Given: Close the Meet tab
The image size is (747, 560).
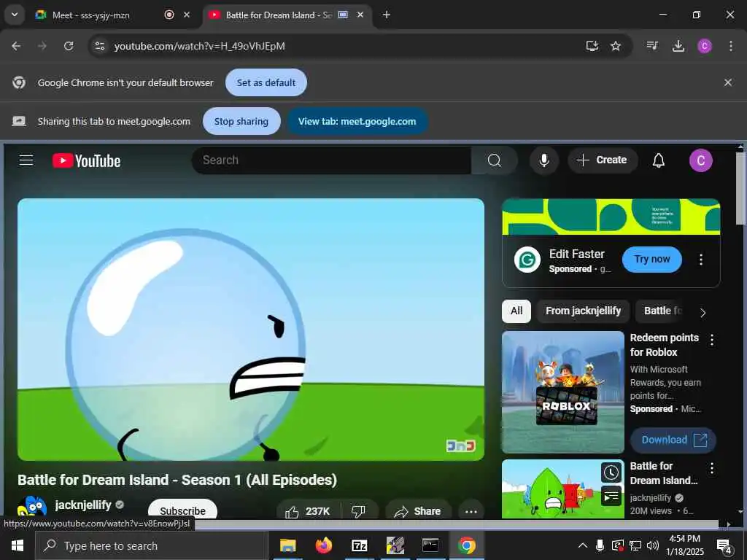Looking at the screenshot, I should point(187,15).
